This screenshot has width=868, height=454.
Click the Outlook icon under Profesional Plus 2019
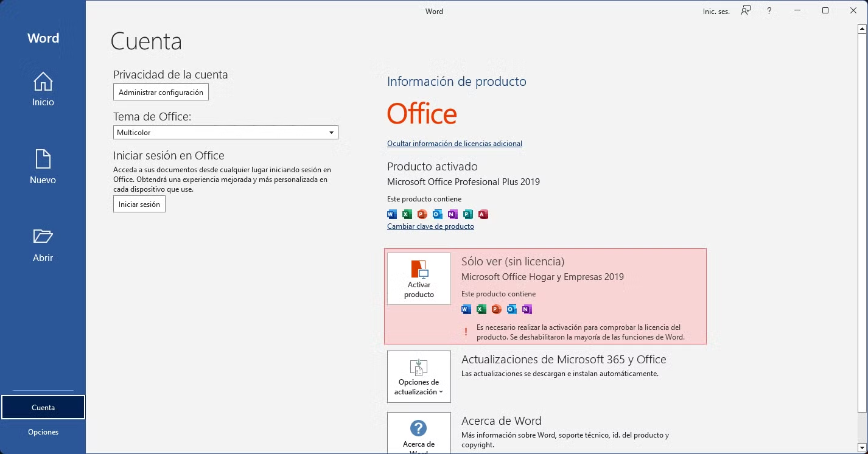tap(438, 214)
